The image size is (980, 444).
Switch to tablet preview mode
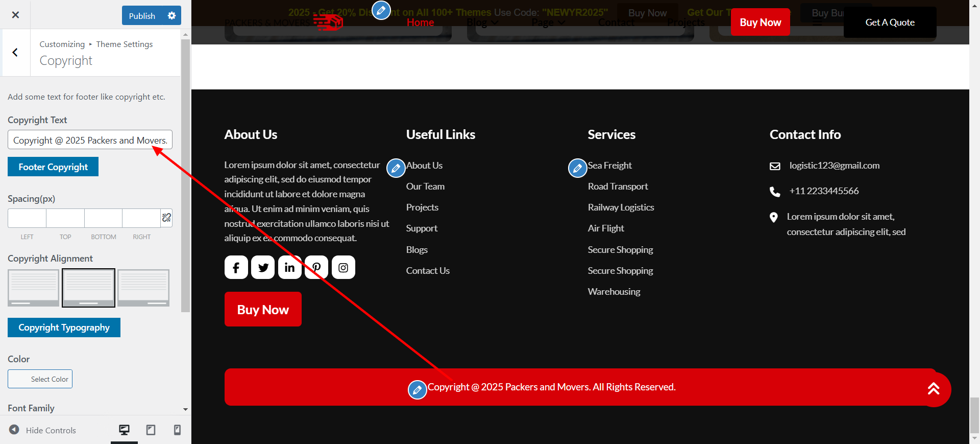[x=151, y=430]
